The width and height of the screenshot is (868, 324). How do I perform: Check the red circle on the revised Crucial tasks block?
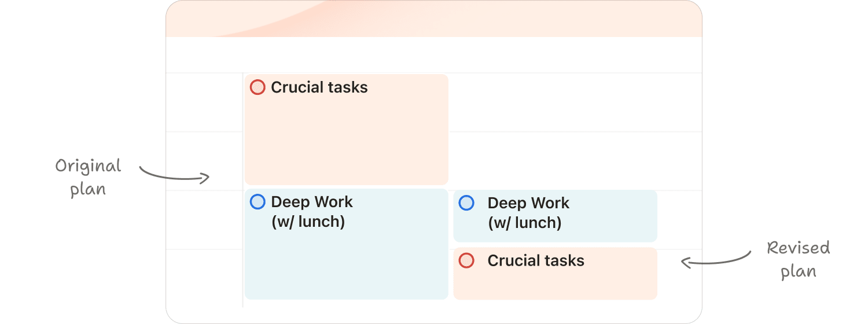466,261
